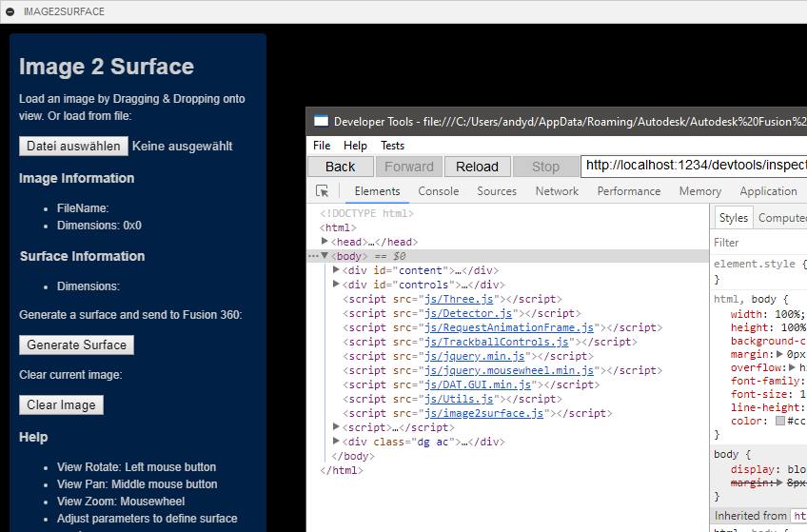Switch to the Performance tab
Image resolution: width=807 pixels, height=532 pixels.
click(629, 191)
